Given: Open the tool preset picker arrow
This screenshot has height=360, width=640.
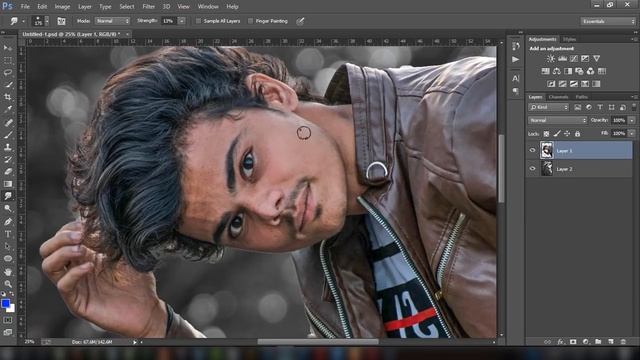Looking at the screenshot, I should (x=23, y=21).
